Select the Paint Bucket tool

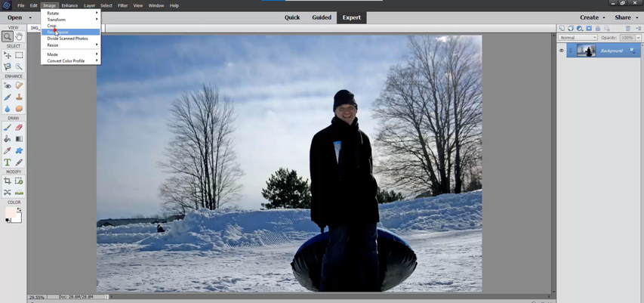pos(7,139)
